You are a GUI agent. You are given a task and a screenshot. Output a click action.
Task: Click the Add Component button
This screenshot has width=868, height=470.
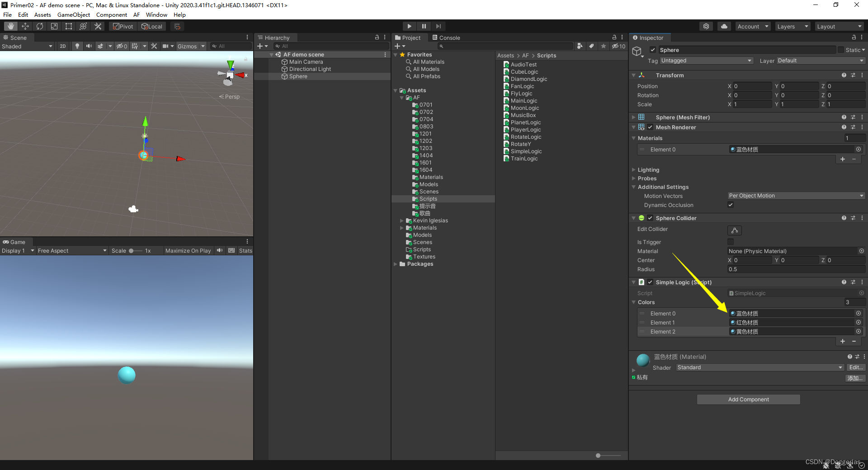tap(749, 399)
